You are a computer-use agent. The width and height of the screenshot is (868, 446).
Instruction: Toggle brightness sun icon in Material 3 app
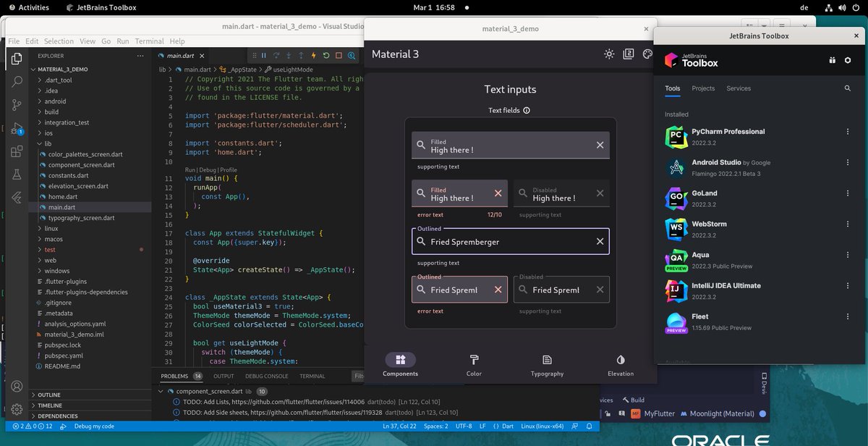click(x=609, y=54)
